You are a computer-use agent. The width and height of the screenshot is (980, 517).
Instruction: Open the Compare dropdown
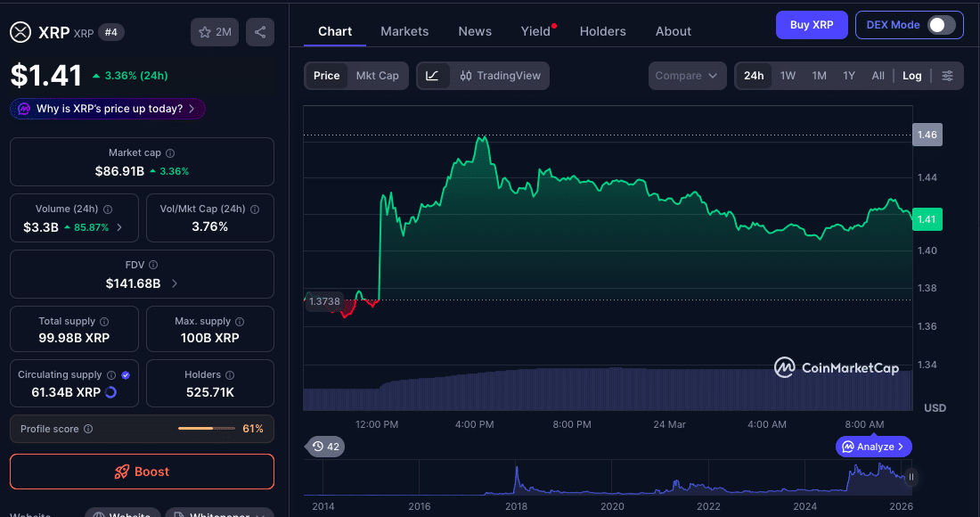[x=687, y=76]
